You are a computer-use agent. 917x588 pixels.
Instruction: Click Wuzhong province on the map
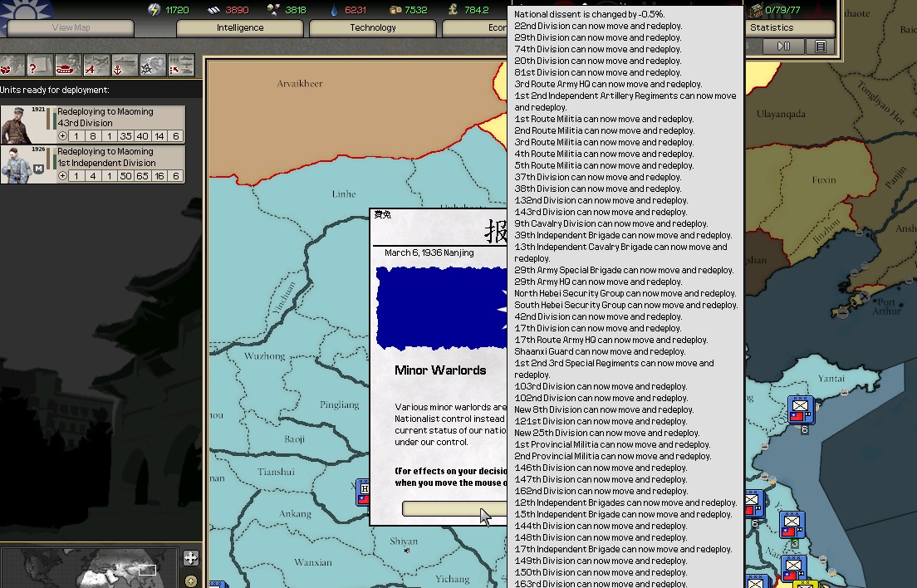click(x=264, y=356)
